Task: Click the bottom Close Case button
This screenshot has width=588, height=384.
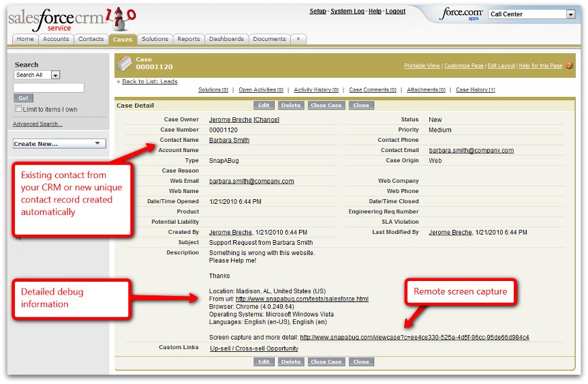Action: pyautogui.click(x=326, y=362)
